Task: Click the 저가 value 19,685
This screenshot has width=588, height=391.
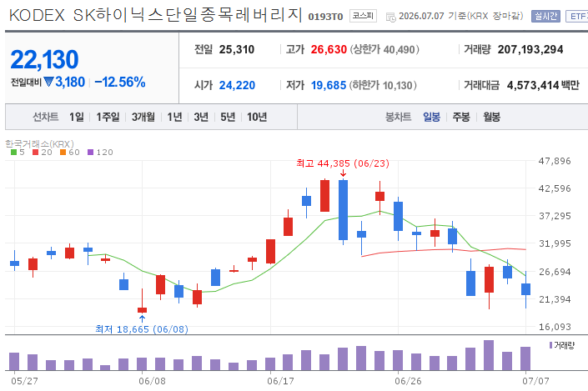Action: (329, 86)
